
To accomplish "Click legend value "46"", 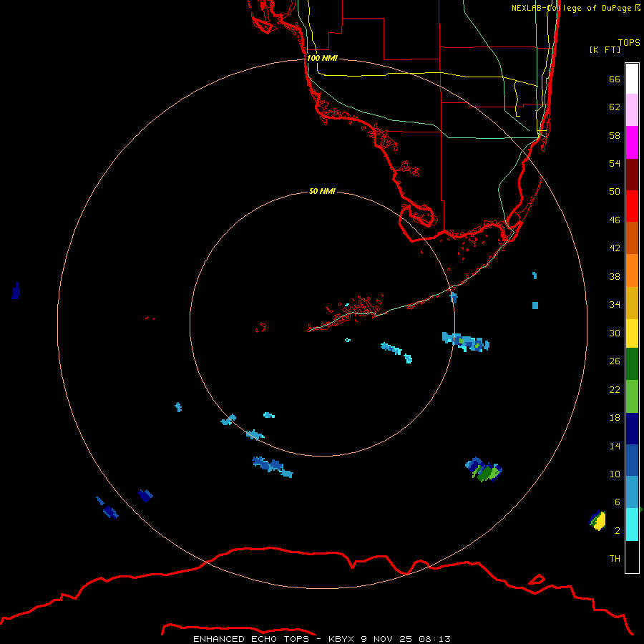I will pyautogui.click(x=615, y=220).
